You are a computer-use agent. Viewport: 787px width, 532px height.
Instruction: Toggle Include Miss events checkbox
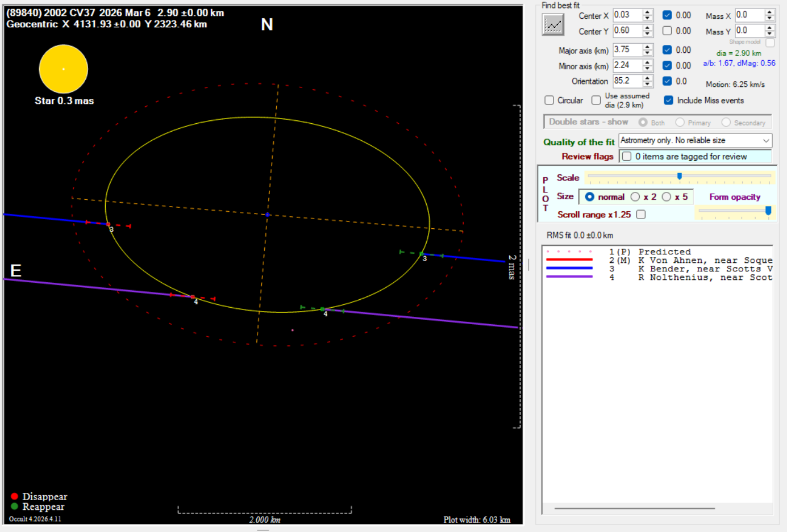(669, 100)
